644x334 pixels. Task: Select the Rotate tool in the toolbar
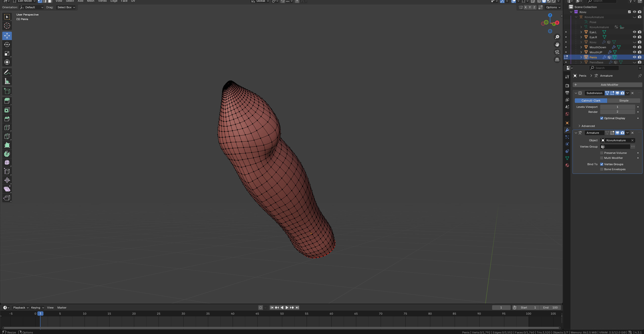[x=7, y=45]
